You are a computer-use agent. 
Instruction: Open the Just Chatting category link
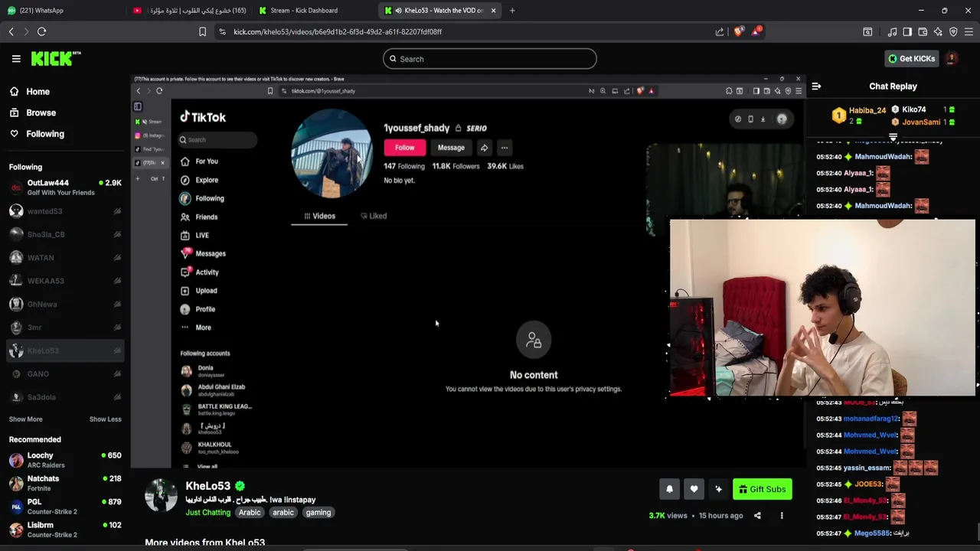click(x=207, y=513)
